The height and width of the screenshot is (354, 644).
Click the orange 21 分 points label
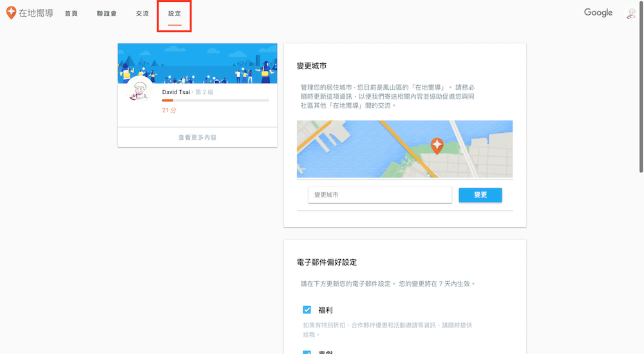click(x=169, y=110)
